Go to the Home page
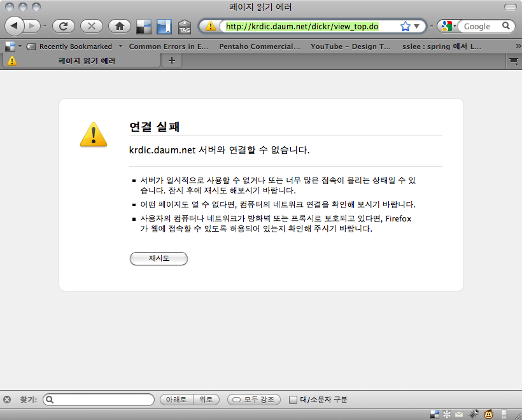 [x=120, y=26]
